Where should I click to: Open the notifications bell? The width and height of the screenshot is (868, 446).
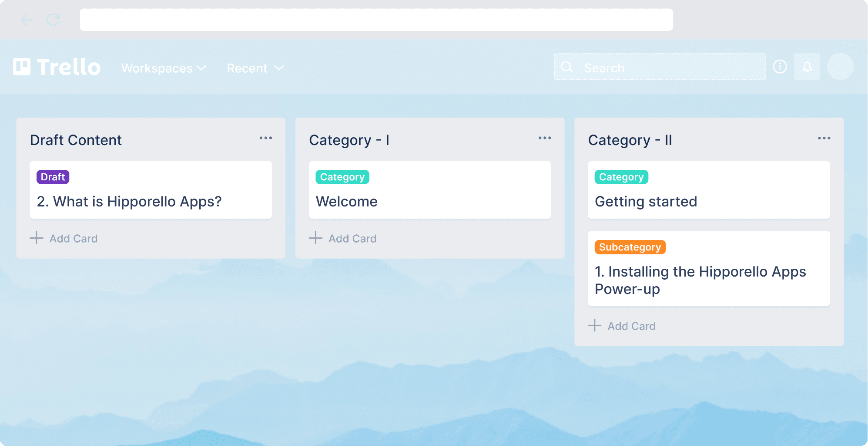click(807, 67)
